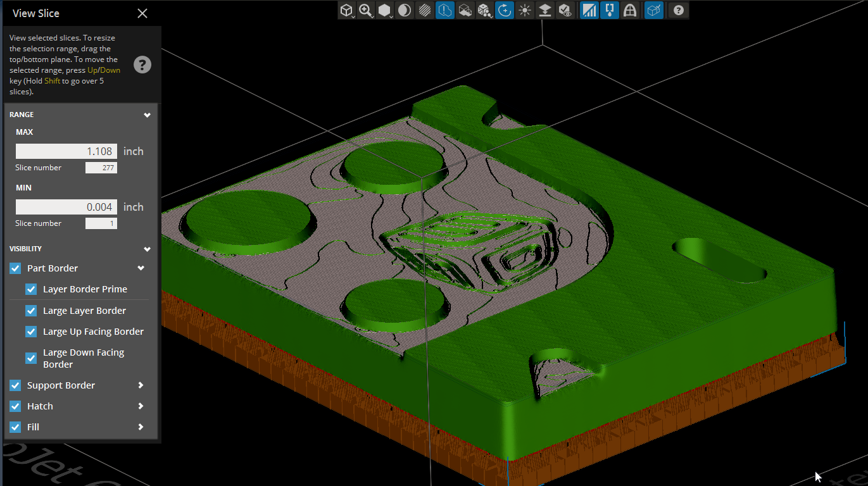Image resolution: width=868 pixels, height=486 pixels.
Task: Open toolbar help question mark
Action: click(x=679, y=10)
